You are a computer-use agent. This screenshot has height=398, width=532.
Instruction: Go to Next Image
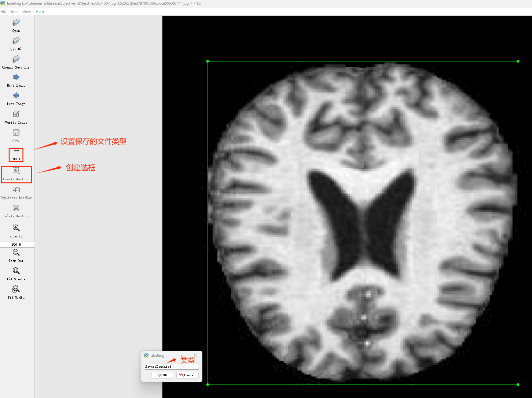click(16, 80)
